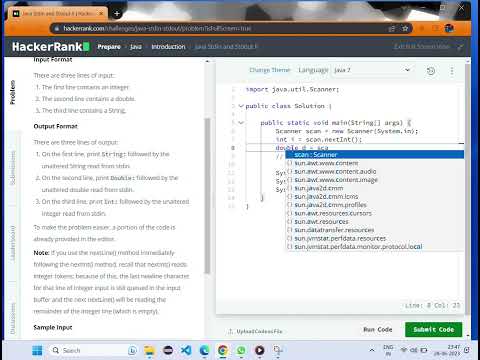Viewport: 480px width, 360px height.
Task: Open Google Chrome from the taskbar
Action: coord(223,350)
